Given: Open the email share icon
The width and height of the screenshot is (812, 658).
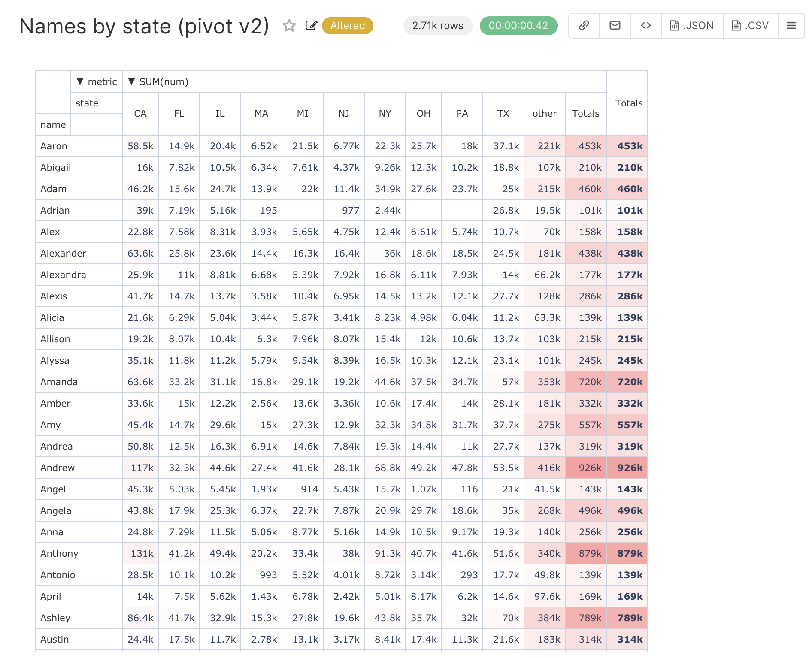Looking at the screenshot, I should tap(615, 25).
